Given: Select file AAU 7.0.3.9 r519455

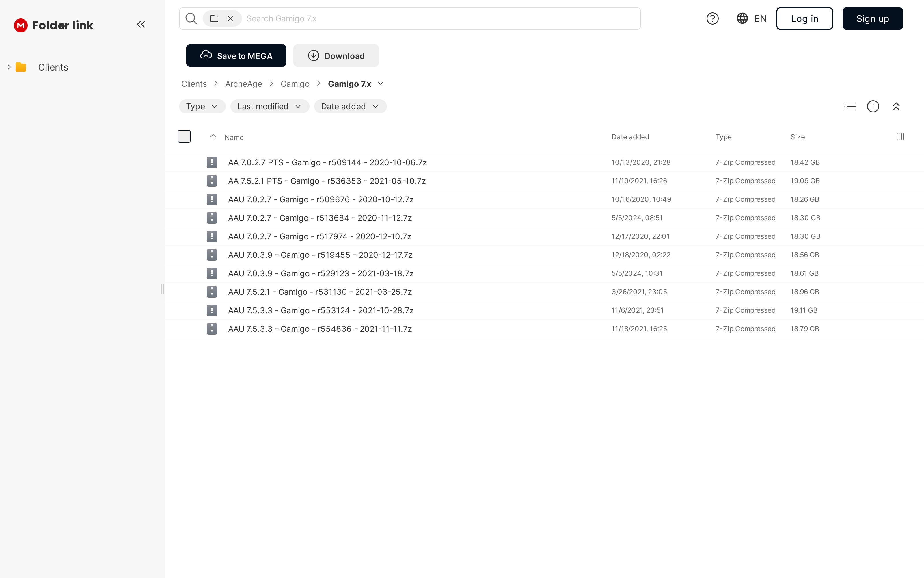Looking at the screenshot, I should tap(545, 255).
